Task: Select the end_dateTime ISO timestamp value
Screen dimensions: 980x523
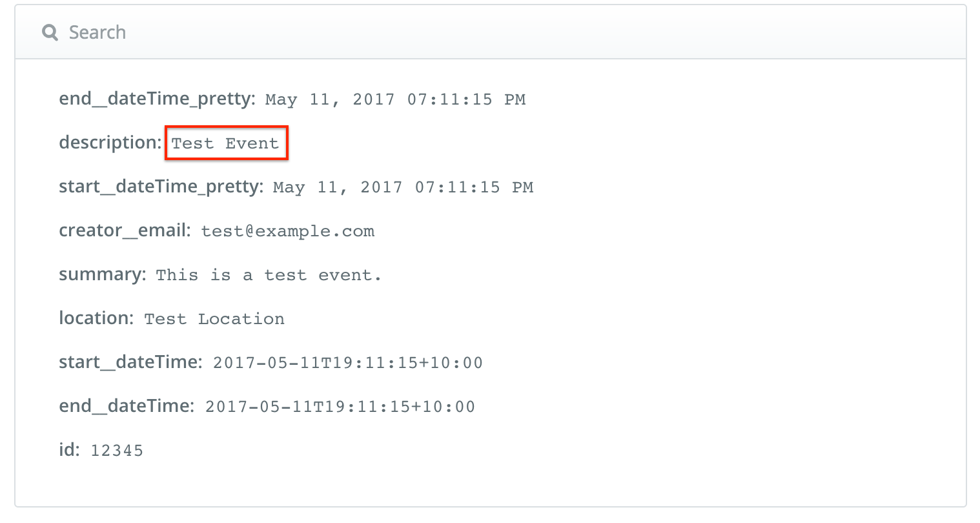Action: tap(340, 407)
